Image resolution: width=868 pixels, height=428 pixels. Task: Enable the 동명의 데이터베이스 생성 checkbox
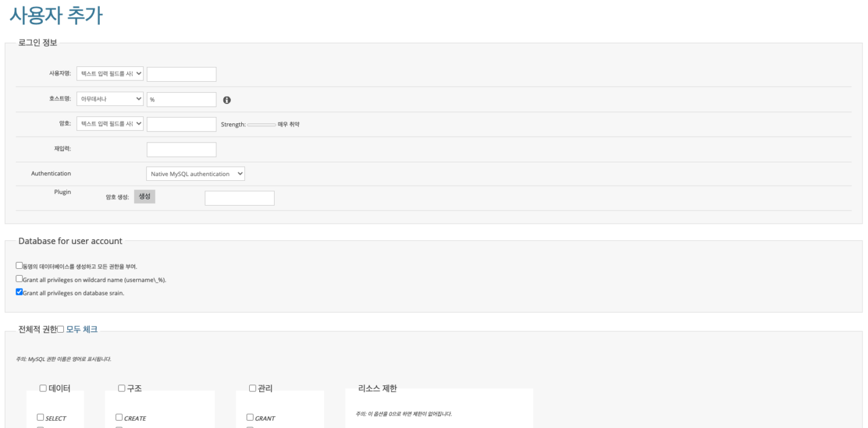(19, 266)
